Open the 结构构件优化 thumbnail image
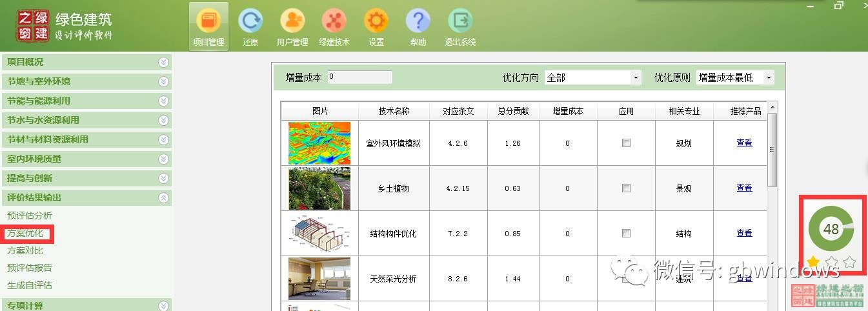The image size is (868, 311). pos(319,234)
